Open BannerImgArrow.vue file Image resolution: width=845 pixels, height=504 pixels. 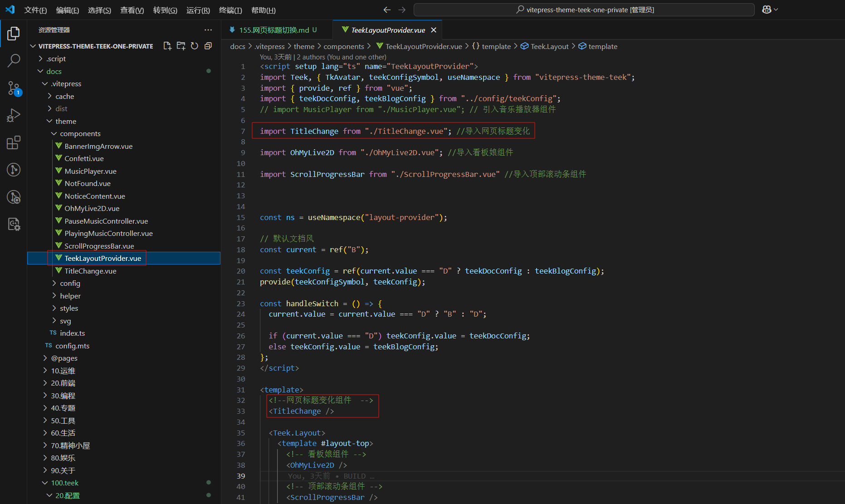(124, 146)
